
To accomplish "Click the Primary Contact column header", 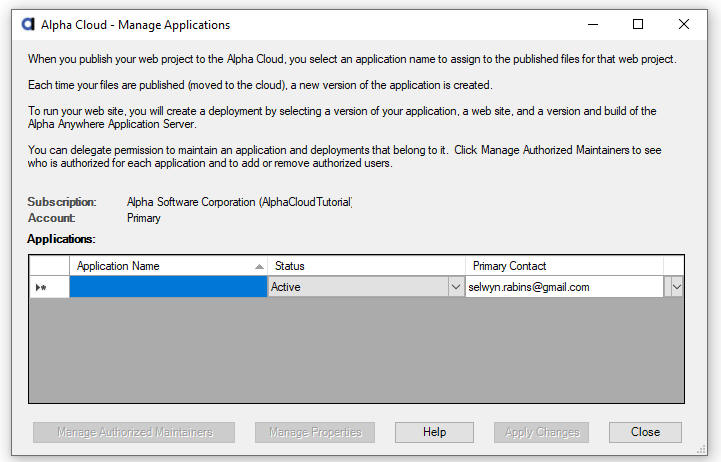I will [564, 266].
